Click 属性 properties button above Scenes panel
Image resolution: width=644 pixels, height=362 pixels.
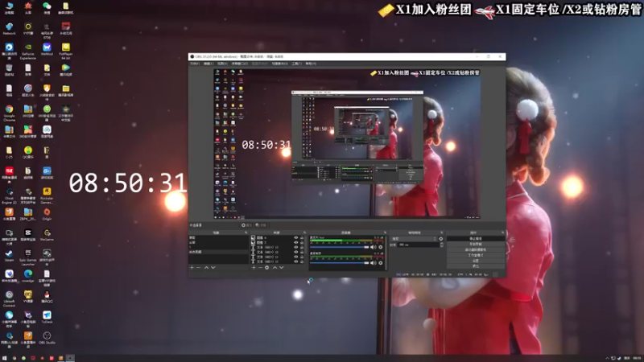tap(246, 225)
